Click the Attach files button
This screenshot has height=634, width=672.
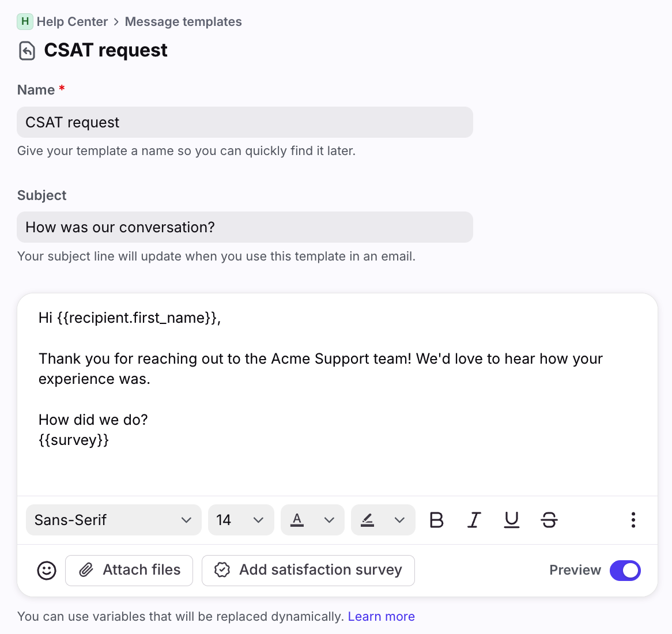pos(129,571)
